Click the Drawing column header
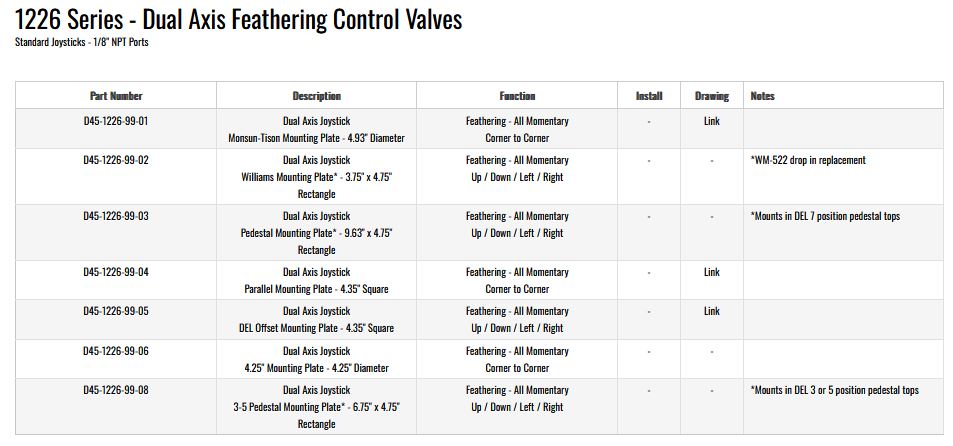 (711, 96)
